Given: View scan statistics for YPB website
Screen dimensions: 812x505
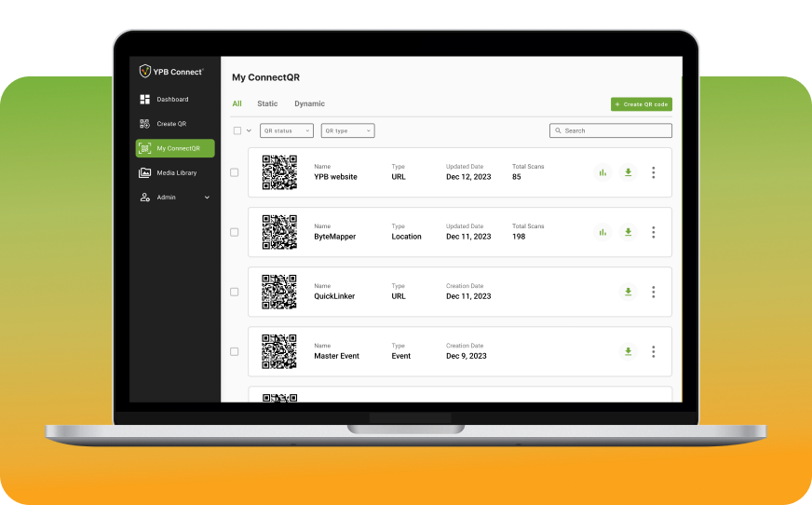Looking at the screenshot, I should point(602,172).
